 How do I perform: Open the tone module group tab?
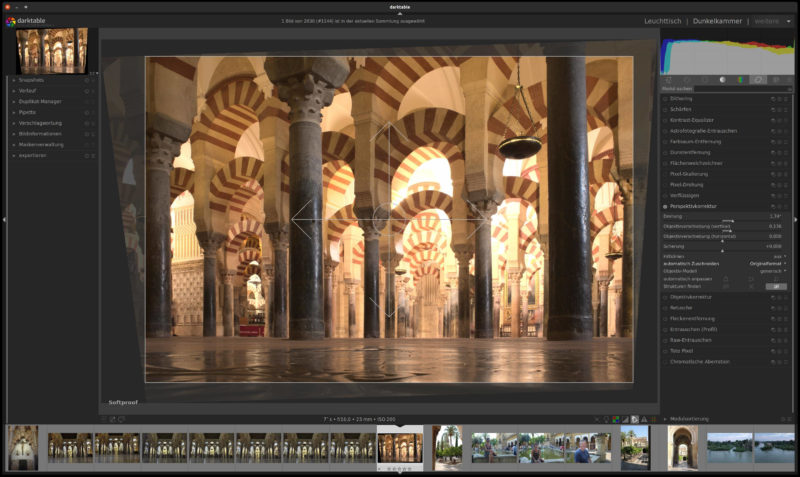tap(722, 80)
